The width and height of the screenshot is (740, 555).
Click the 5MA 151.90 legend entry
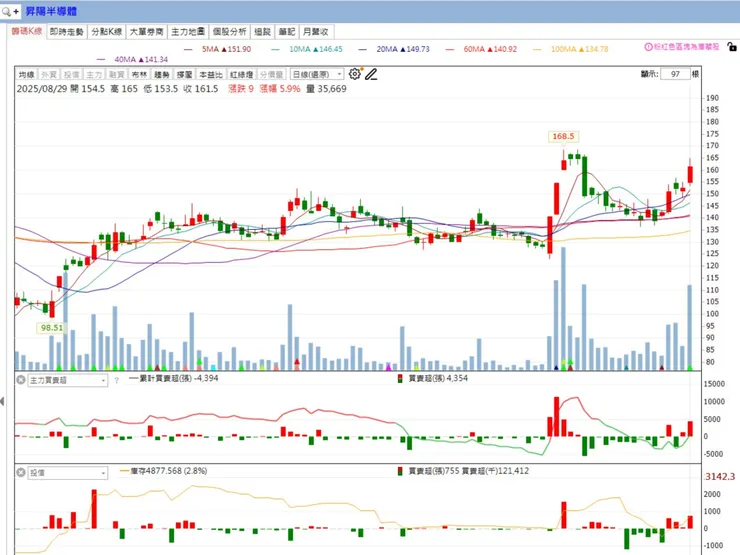point(219,49)
